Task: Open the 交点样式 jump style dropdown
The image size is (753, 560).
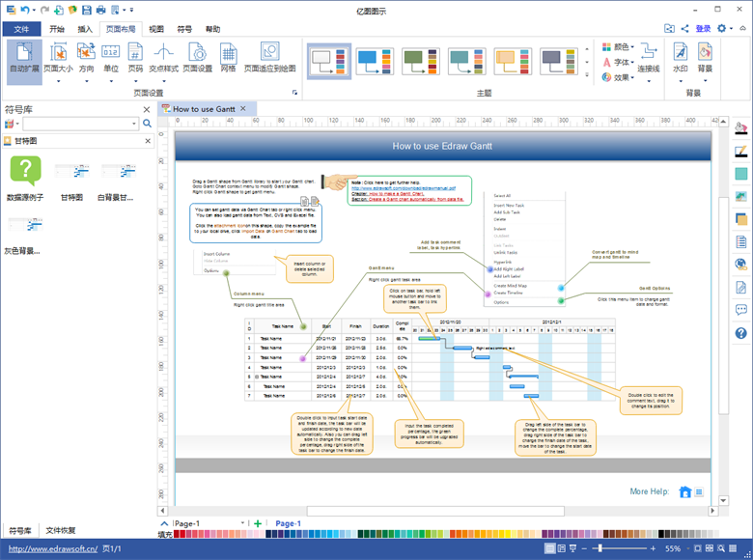Action: tap(163, 62)
